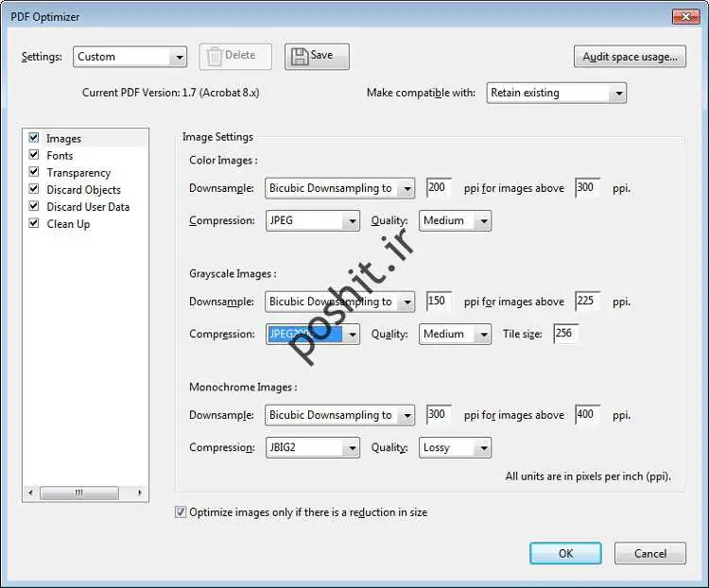The width and height of the screenshot is (709, 588).
Task: Close the PDF Optimizer dialog
Action: tap(685, 16)
